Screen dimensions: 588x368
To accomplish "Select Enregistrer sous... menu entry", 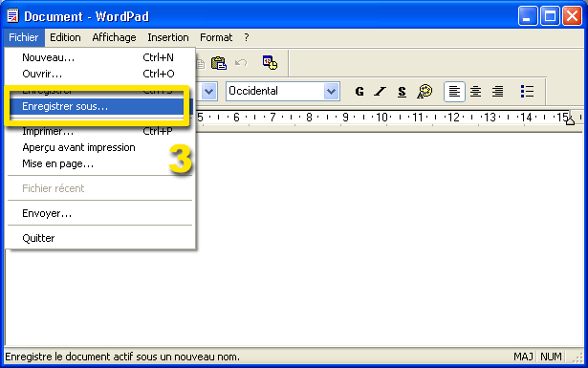I will (99, 106).
